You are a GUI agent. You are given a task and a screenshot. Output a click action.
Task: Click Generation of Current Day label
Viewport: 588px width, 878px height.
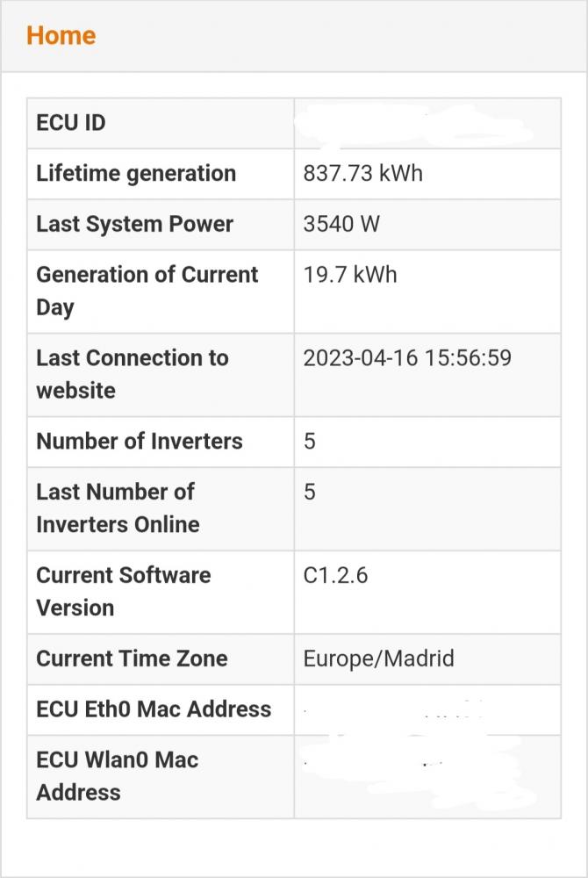coord(147,291)
